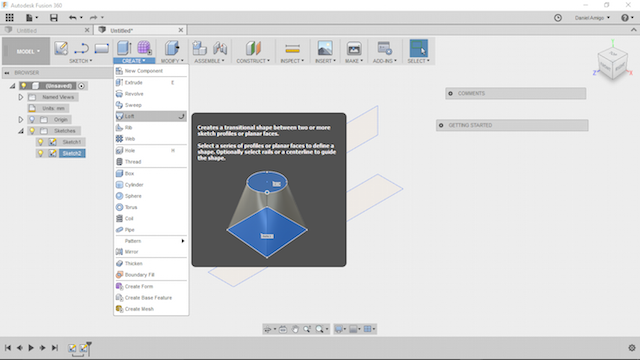Click the Press Pull modify icon
The height and width of the screenshot is (360, 640).
click(x=172, y=48)
